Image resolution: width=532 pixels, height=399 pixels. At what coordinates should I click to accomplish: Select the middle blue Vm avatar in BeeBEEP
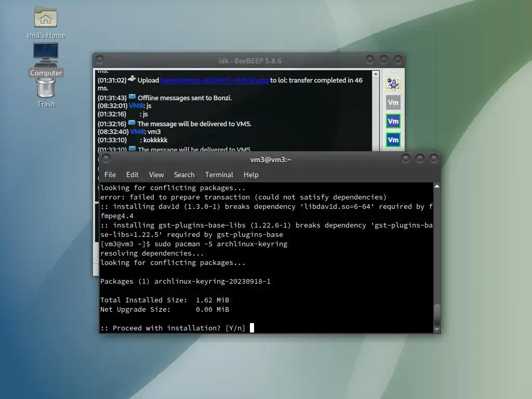(393, 121)
